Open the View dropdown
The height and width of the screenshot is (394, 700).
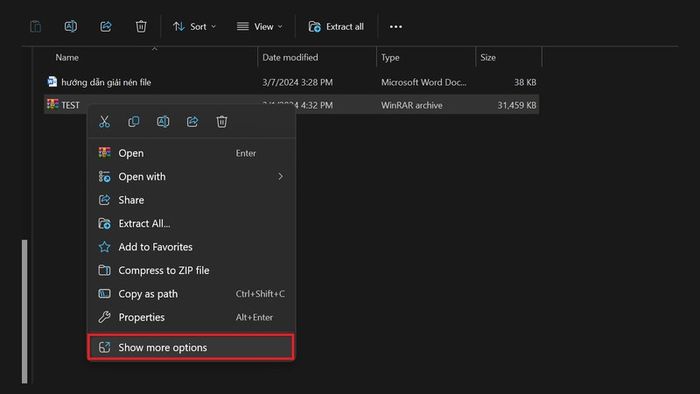[259, 27]
